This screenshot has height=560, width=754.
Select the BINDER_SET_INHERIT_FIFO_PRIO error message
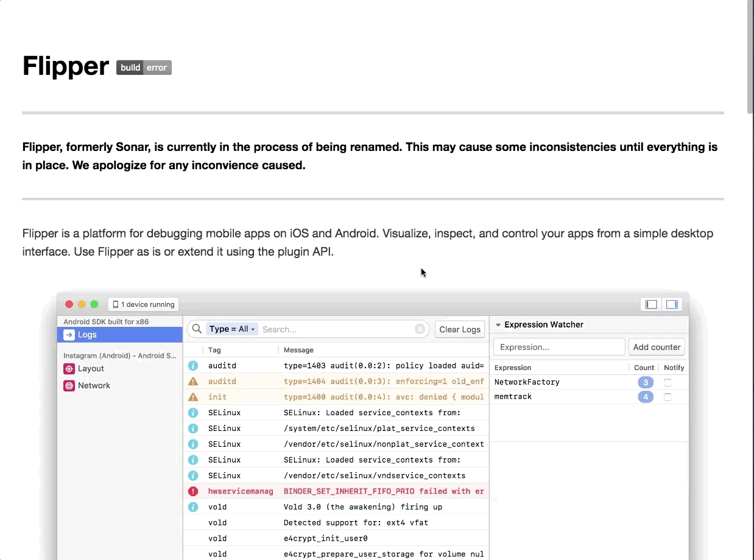coord(384,491)
